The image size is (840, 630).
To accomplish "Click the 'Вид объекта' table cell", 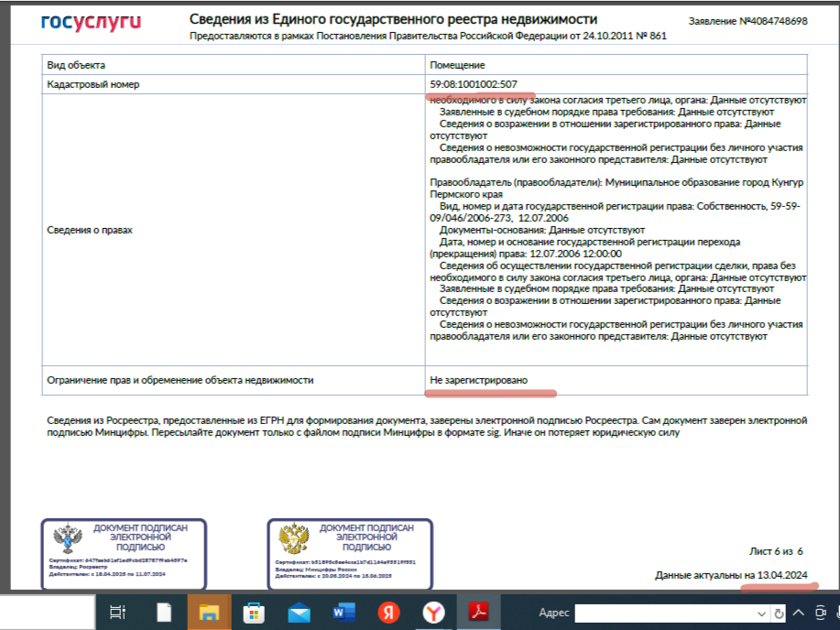I will tap(234, 65).
